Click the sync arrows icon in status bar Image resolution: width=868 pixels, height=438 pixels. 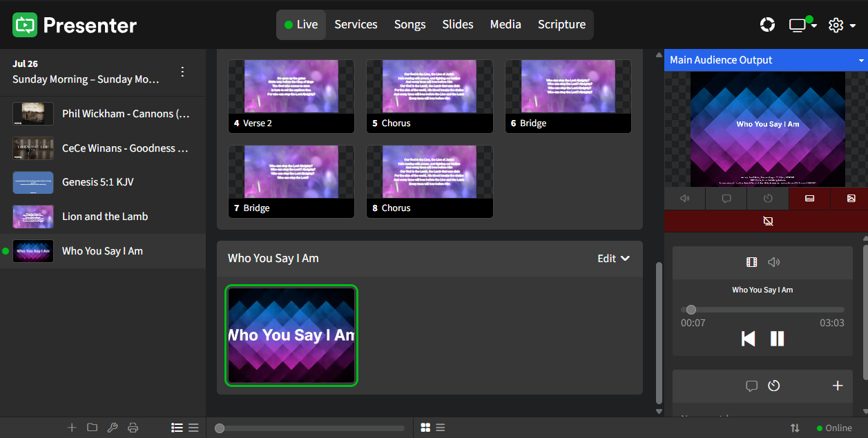[795, 428]
